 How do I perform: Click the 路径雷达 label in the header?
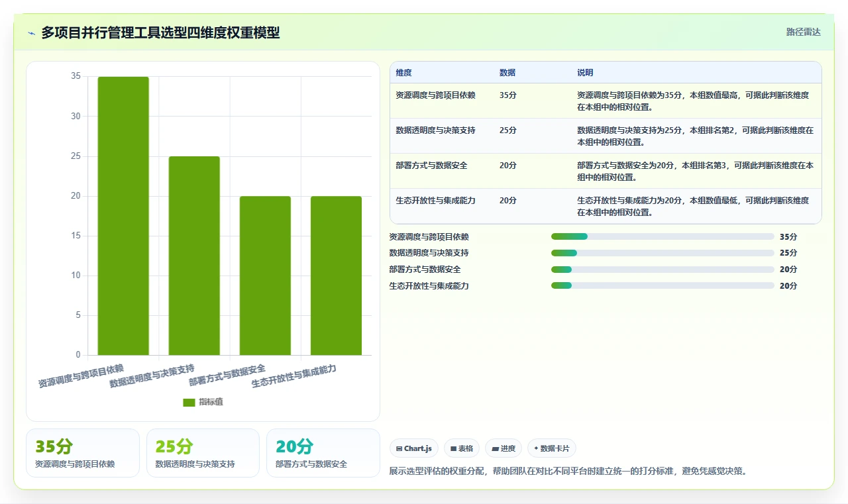[803, 32]
